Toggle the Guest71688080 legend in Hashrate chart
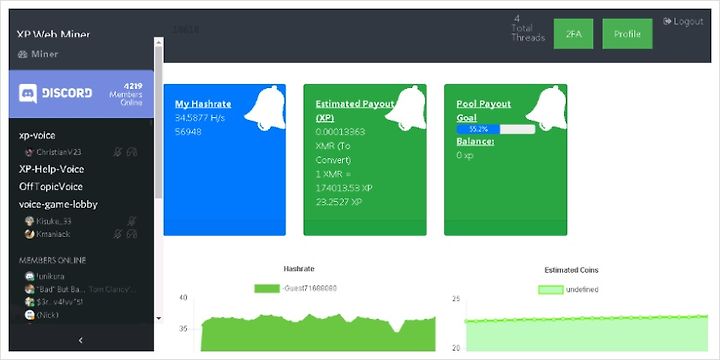This screenshot has height=360, width=720. pyautogui.click(x=296, y=289)
